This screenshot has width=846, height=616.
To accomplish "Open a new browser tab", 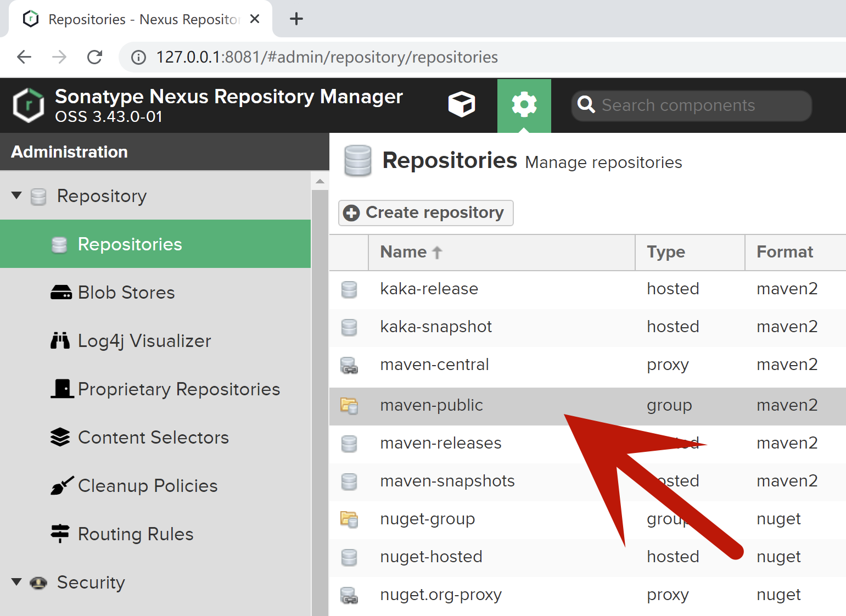I will [296, 19].
